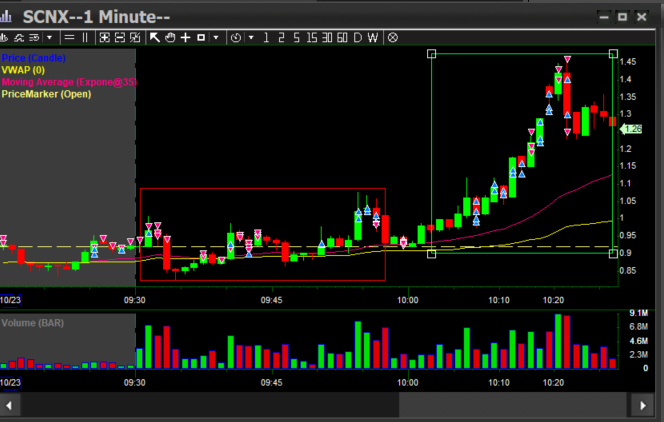The height and width of the screenshot is (422, 664).
Task: Click the 10:00 time label on price axis
Action: pos(408,300)
